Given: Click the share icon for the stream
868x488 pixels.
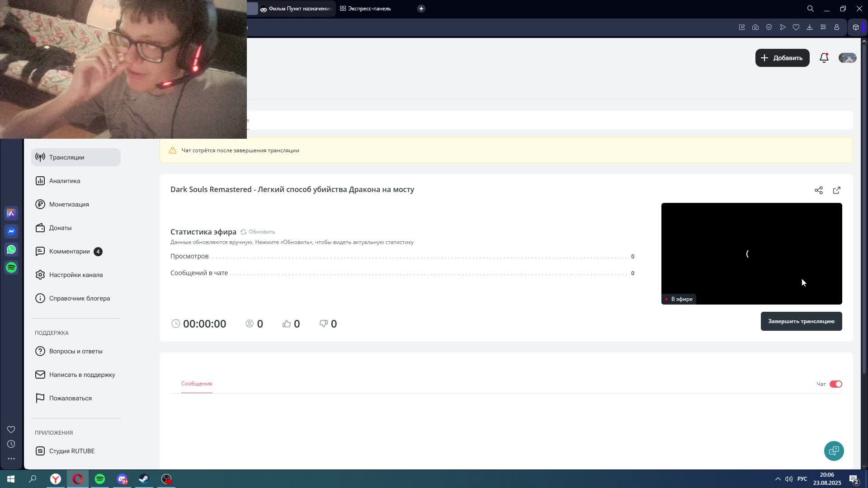Looking at the screenshot, I should coord(818,190).
